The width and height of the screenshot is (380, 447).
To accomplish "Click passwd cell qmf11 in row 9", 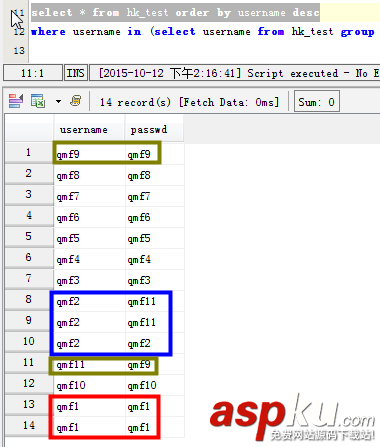I will coord(155,322).
